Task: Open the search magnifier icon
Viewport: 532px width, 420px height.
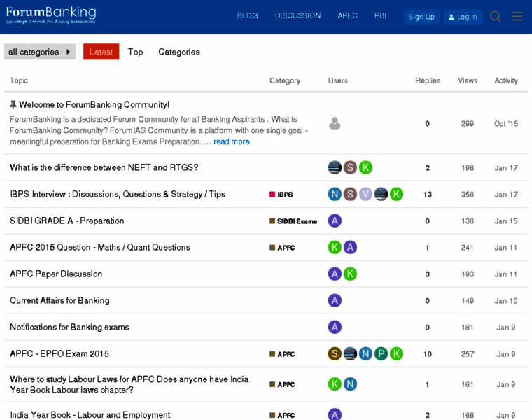Action: 496,16
